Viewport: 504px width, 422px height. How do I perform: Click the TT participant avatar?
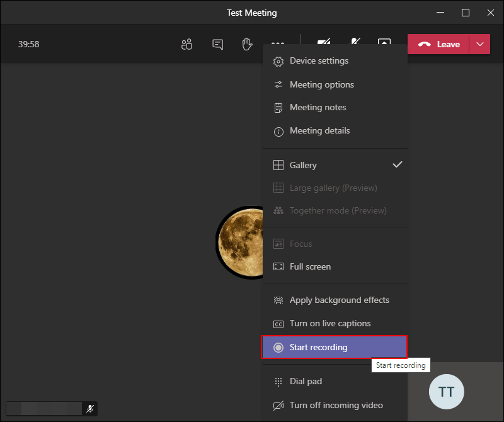[x=447, y=392]
